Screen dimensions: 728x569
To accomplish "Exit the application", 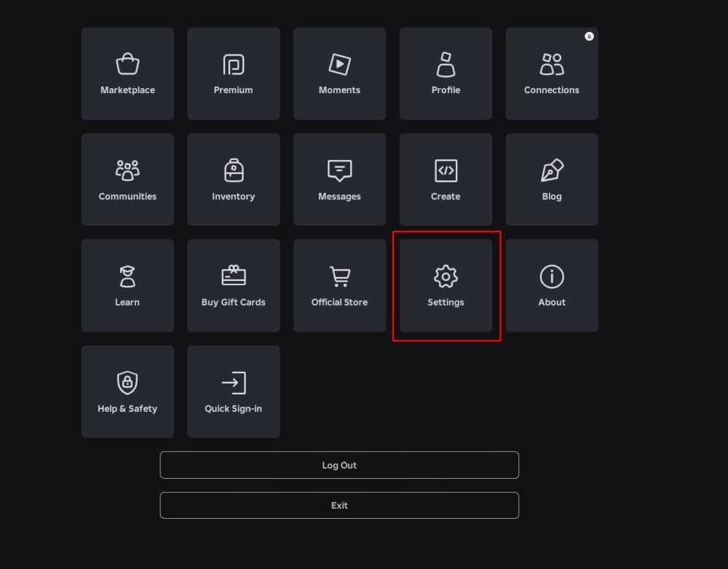I will click(x=339, y=505).
